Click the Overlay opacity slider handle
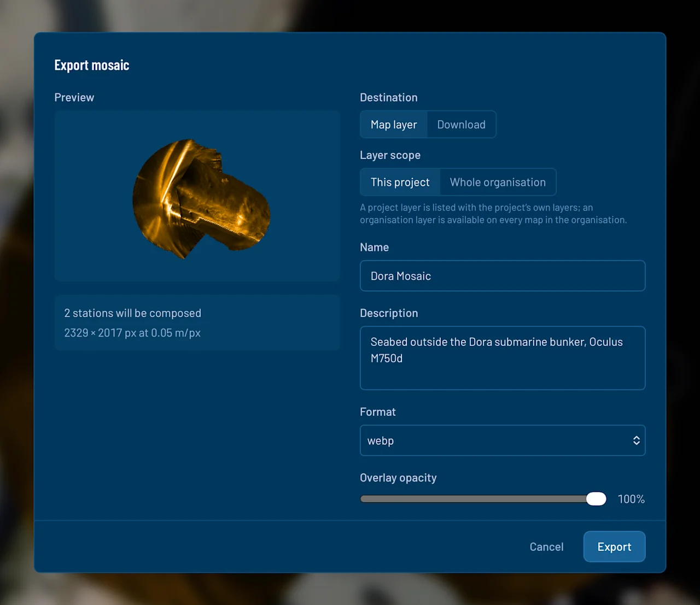 pos(596,499)
